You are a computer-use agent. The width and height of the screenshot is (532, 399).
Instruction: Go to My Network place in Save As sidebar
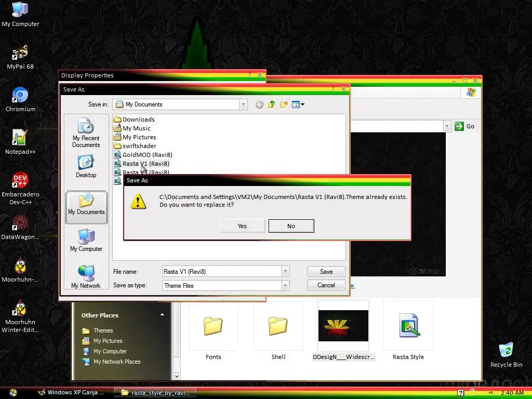(x=86, y=276)
